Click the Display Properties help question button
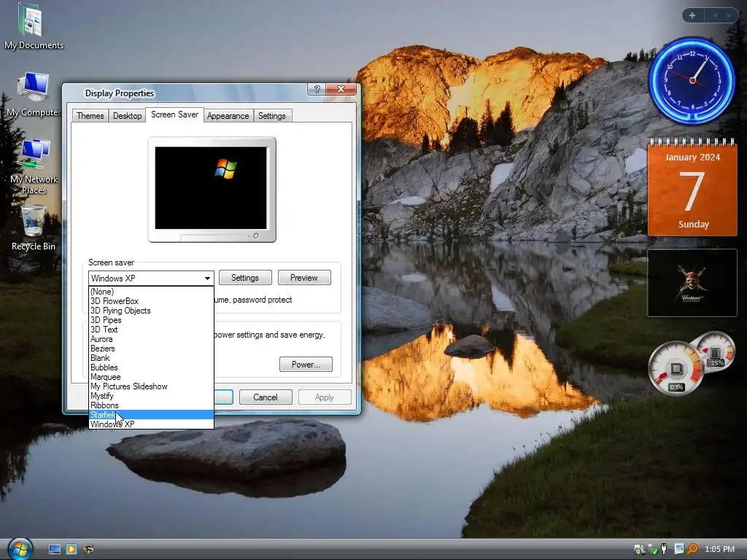The width and height of the screenshot is (747, 560). click(x=317, y=89)
